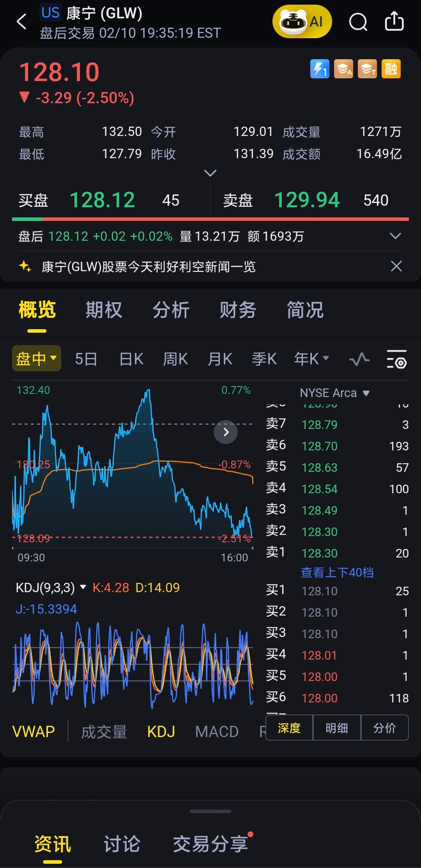Switch to the 分析 tab

[x=171, y=311]
